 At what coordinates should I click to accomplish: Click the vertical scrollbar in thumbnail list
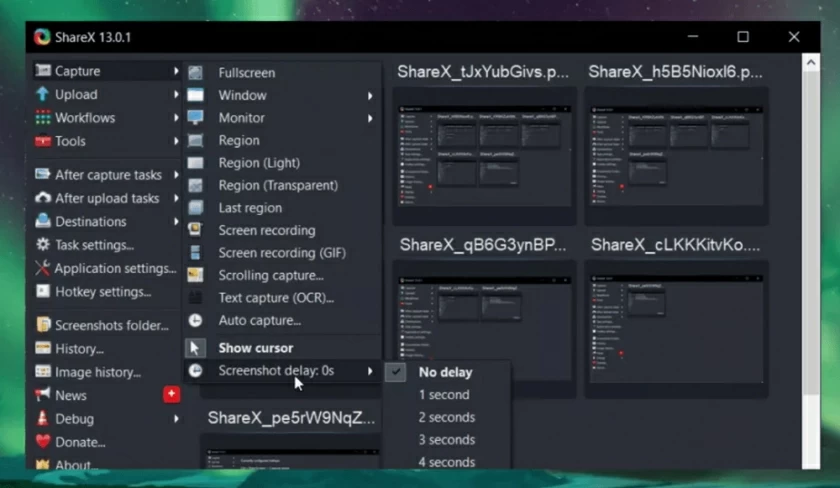tap(811, 250)
